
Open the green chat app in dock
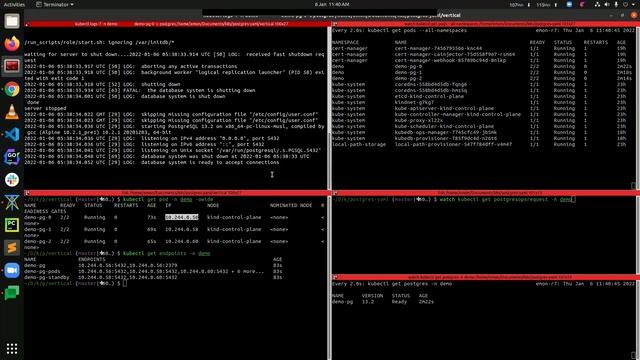coord(12,293)
